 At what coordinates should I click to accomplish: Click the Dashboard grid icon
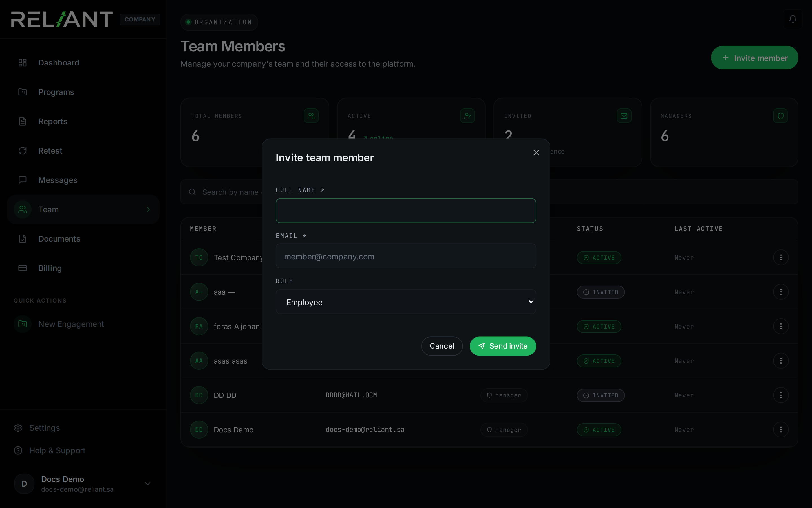23,63
